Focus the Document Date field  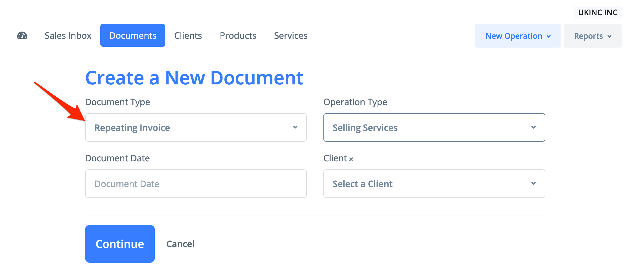[196, 184]
